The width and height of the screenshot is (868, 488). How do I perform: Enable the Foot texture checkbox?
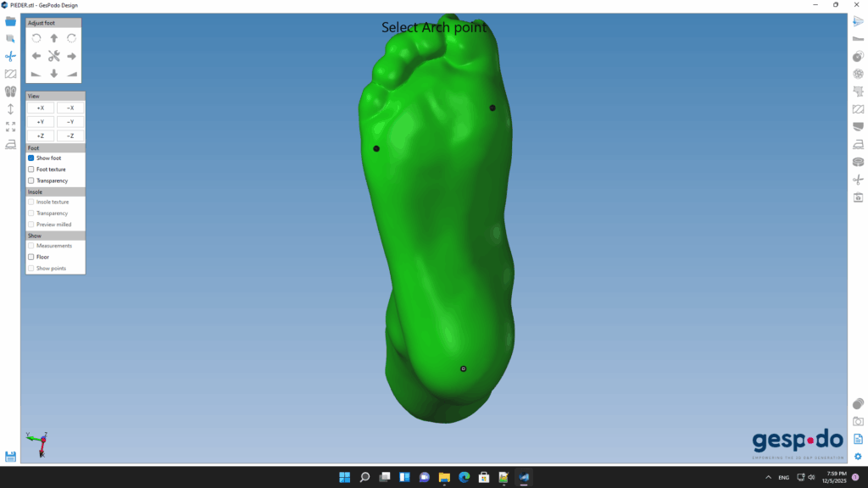31,169
